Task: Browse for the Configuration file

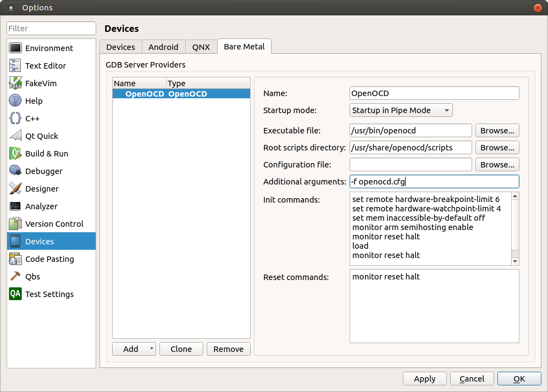Action: point(497,165)
